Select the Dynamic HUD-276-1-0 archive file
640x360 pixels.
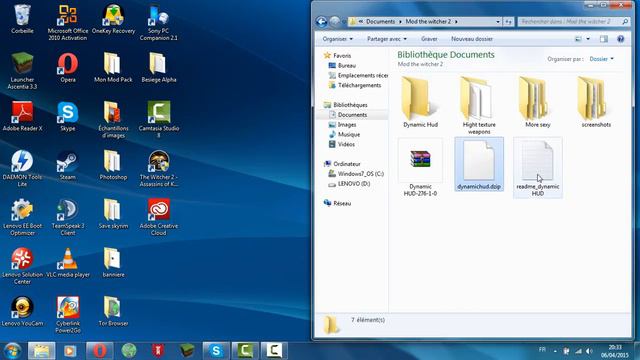pyautogui.click(x=420, y=167)
